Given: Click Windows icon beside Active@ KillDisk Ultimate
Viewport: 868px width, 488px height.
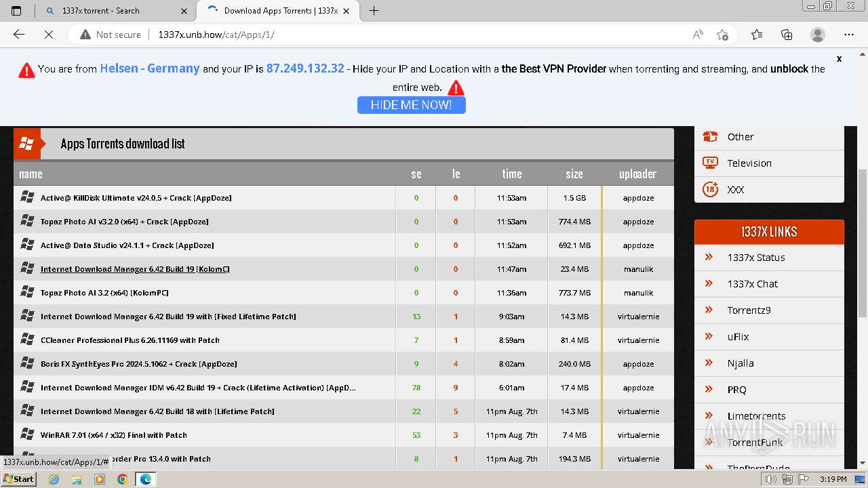Looking at the screenshot, I should [27, 197].
